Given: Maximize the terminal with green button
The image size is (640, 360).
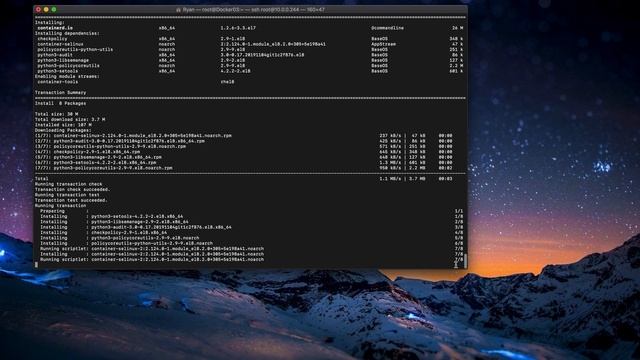Looking at the screenshot, I should [54, 9].
